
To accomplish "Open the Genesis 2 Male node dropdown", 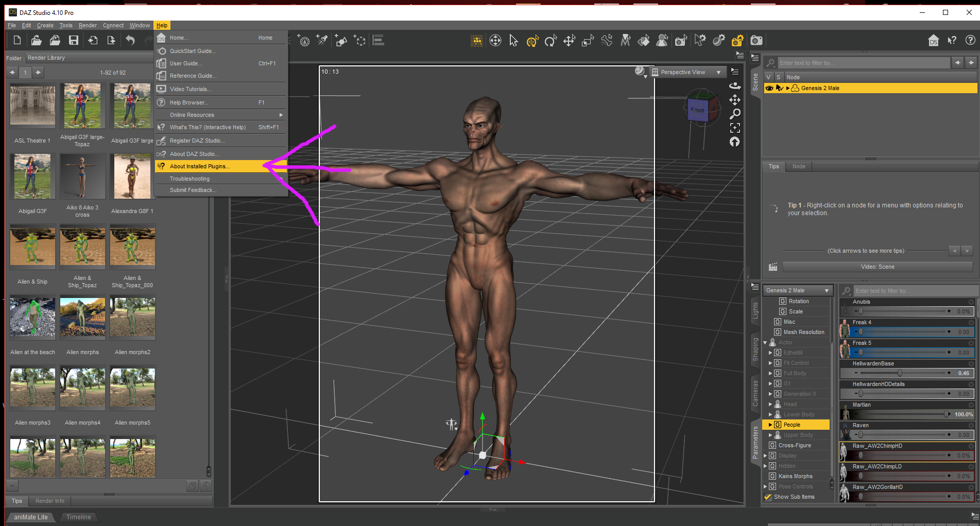I will click(x=798, y=290).
